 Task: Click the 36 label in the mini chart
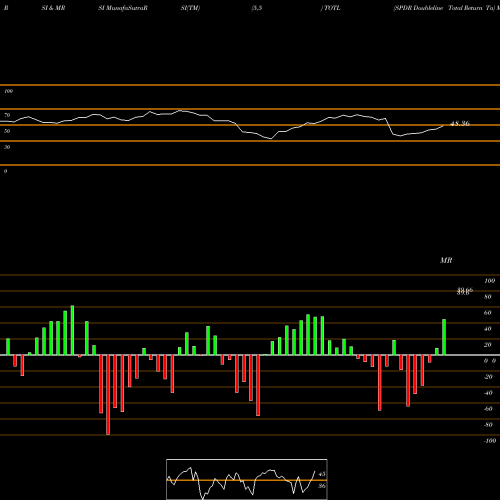[322, 486]
